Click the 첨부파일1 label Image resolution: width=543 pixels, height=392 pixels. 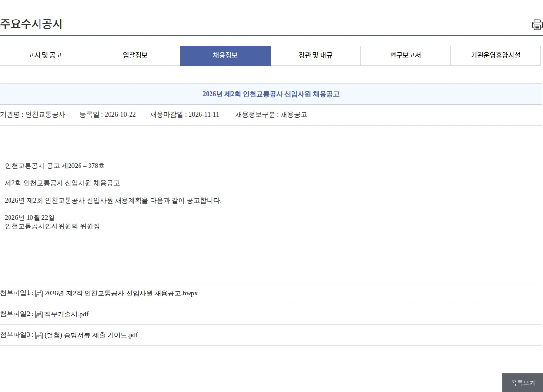[x=17, y=293]
